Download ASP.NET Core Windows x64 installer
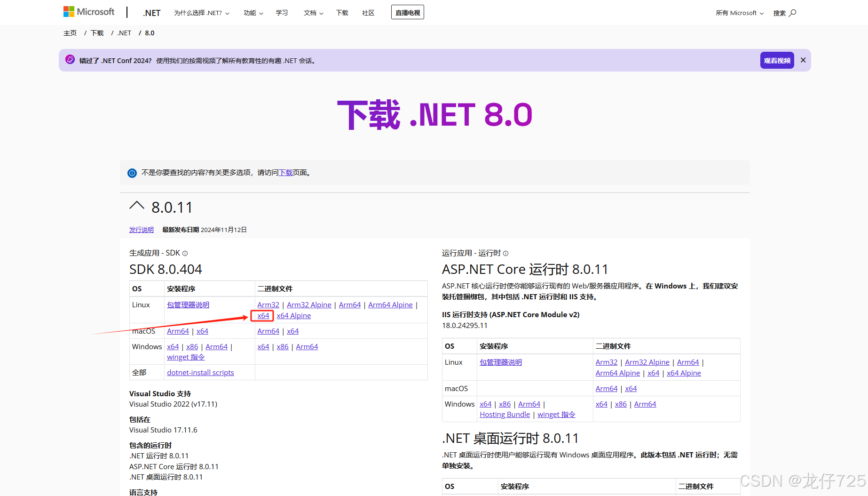 [486, 404]
